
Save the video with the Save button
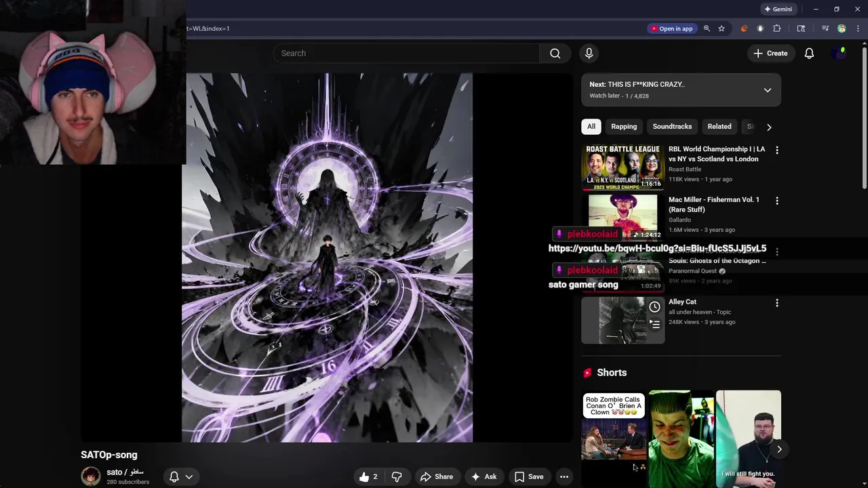coord(529,477)
